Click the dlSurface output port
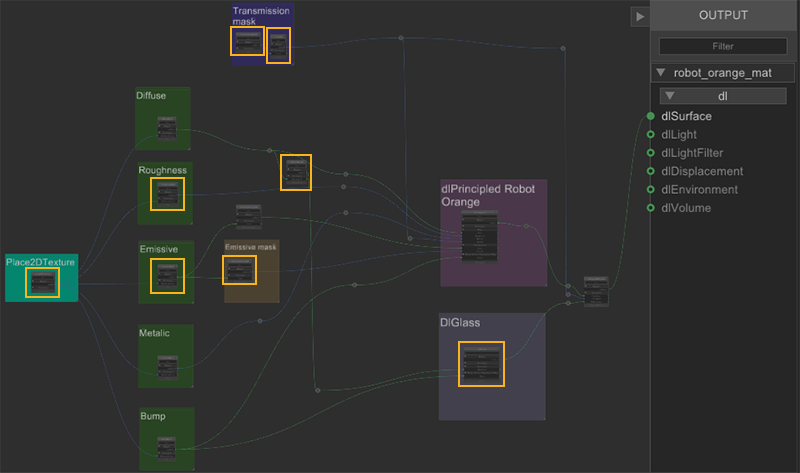The image size is (800, 473). pyautogui.click(x=650, y=117)
